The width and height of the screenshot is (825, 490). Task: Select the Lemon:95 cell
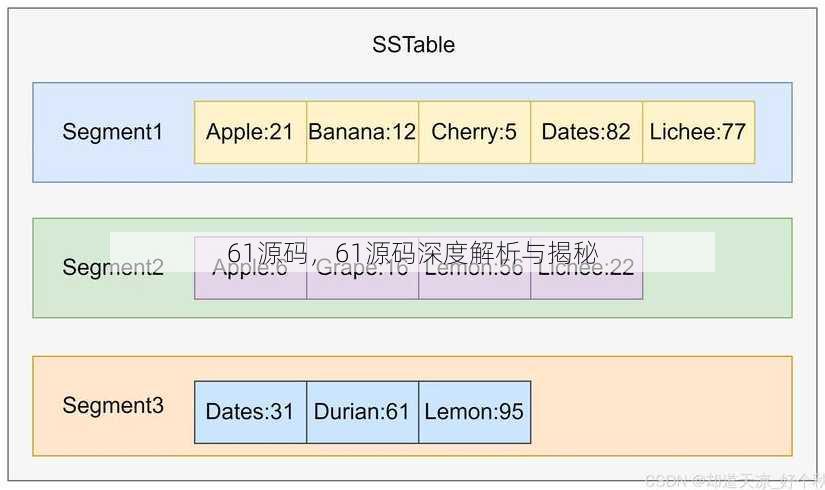click(475, 412)
